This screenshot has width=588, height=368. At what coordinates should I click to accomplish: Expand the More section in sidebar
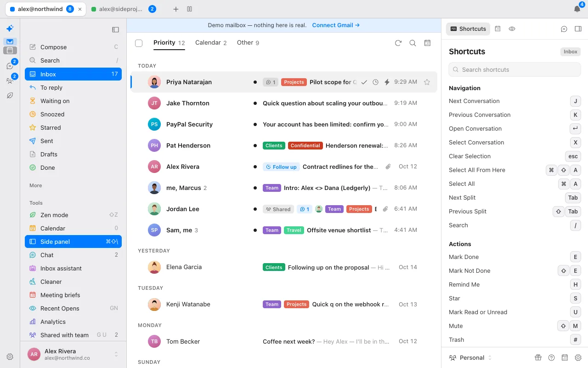click(36, 185)
